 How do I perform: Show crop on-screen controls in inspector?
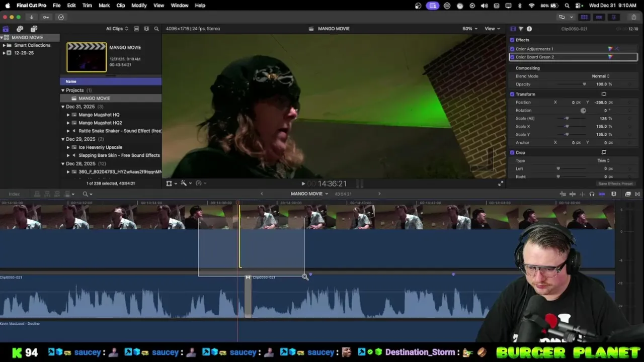pyautogui.click(x=604, y=152)
